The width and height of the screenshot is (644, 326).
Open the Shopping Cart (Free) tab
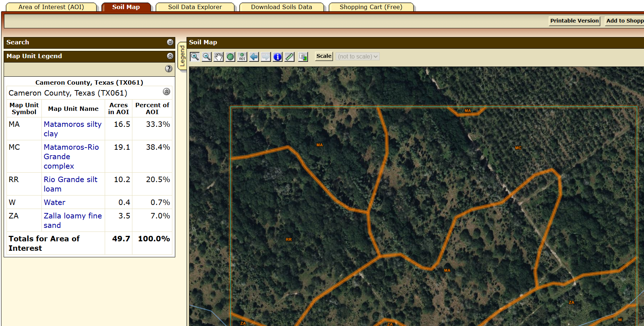tap(371, 7)
